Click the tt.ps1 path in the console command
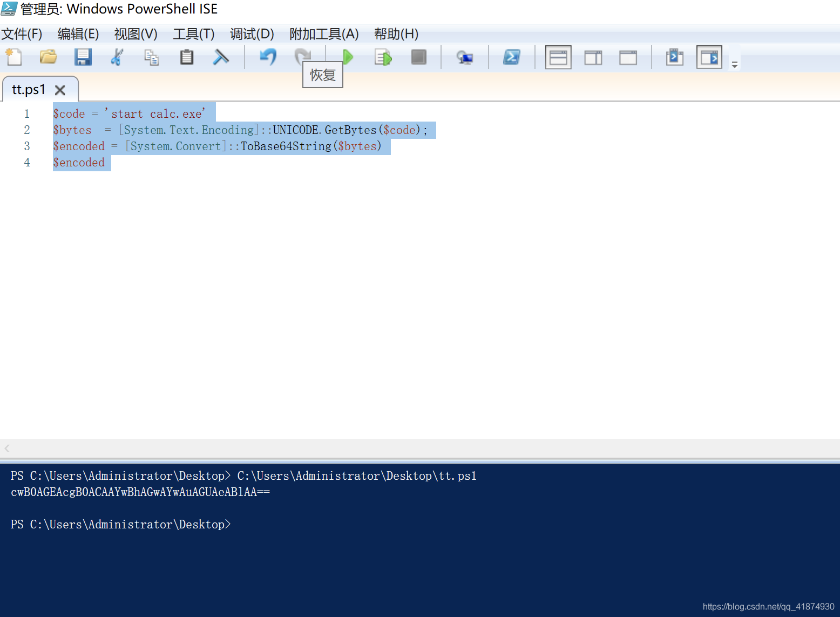840x617 pixels. [x=357, y=476]
